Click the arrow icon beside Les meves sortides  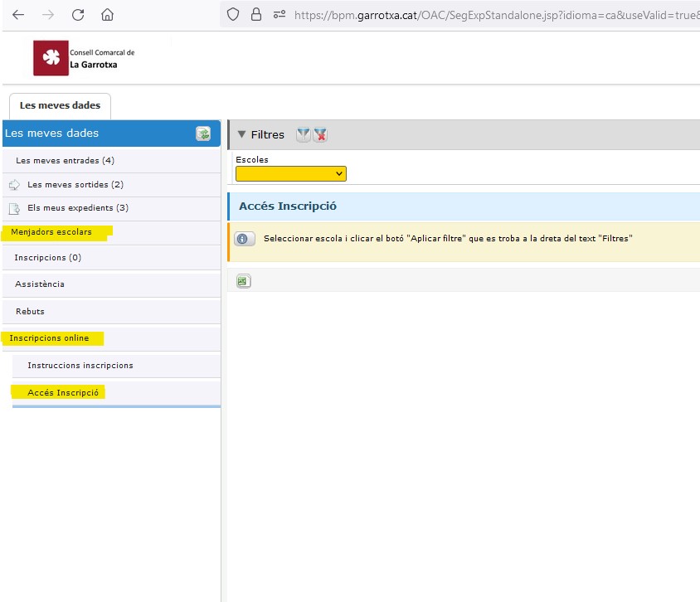14,185
